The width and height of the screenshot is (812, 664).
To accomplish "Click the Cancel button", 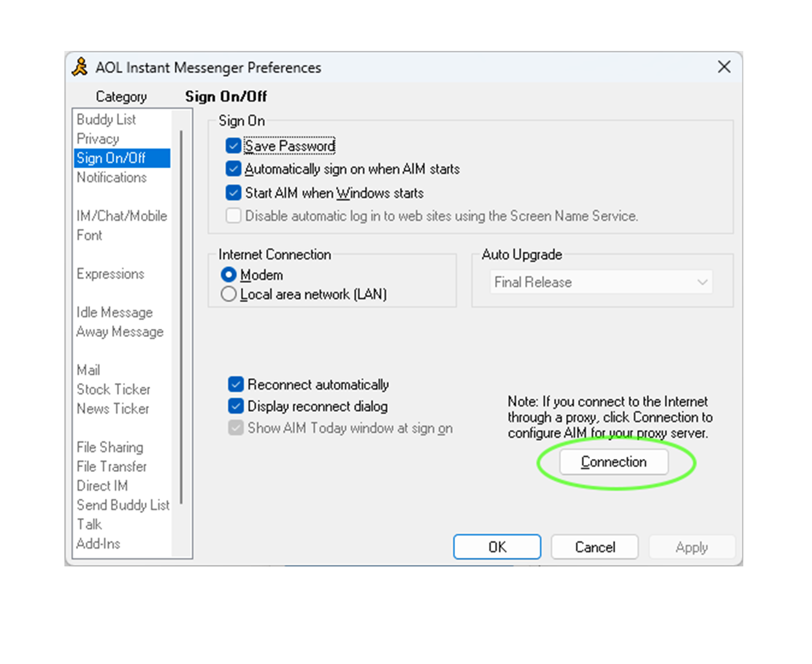I will click(595, 547).
